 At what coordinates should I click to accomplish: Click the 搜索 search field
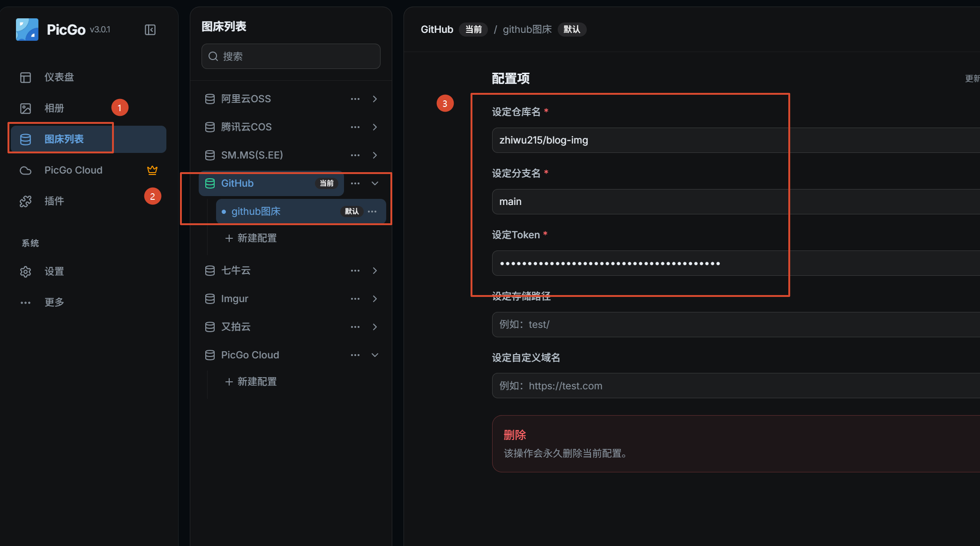tap(291, 56)
